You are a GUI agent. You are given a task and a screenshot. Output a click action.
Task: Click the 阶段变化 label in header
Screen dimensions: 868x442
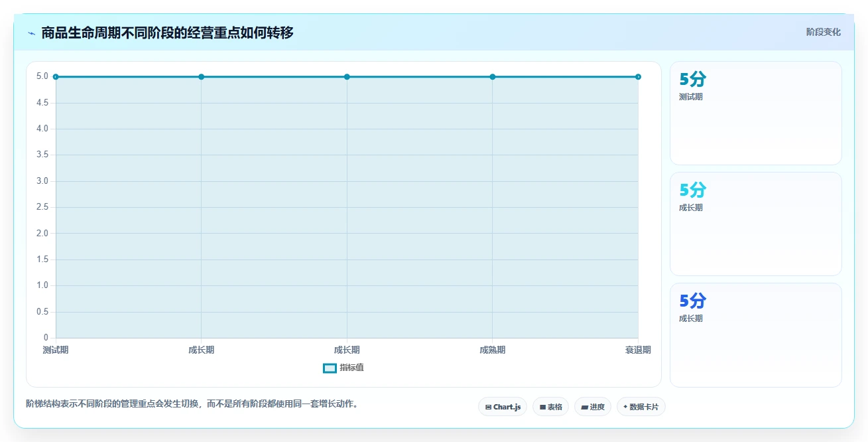pos(824,32)
